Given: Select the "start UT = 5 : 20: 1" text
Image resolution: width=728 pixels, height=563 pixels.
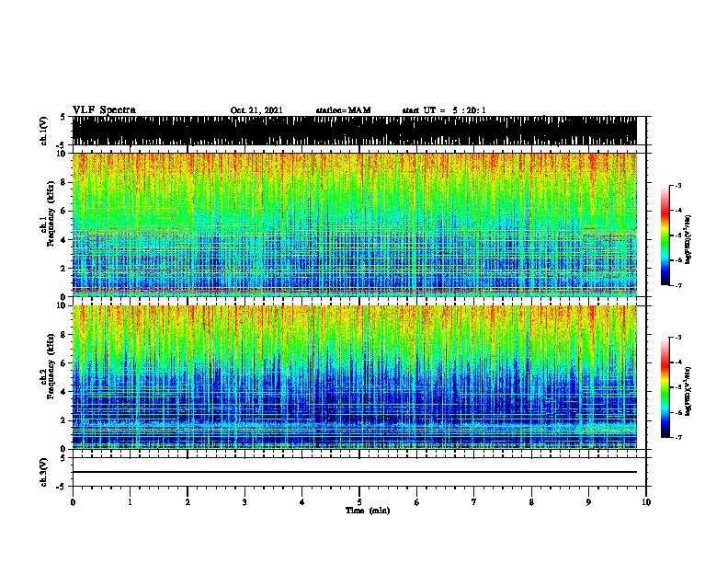Looking at the screenshot, I should [444, 110].
